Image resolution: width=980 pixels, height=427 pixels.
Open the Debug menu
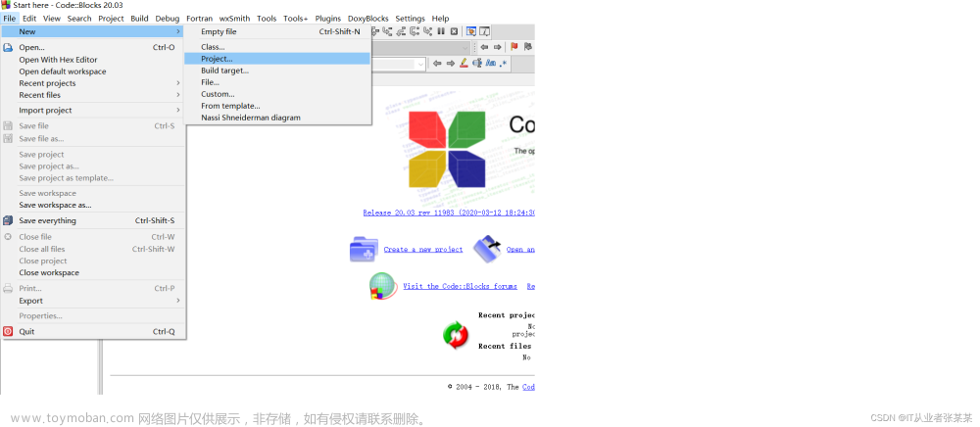tap(168, 18)
